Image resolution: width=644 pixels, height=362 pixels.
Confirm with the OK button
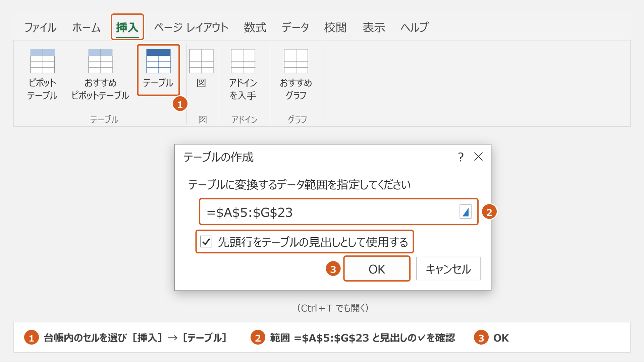click(377, 269)
